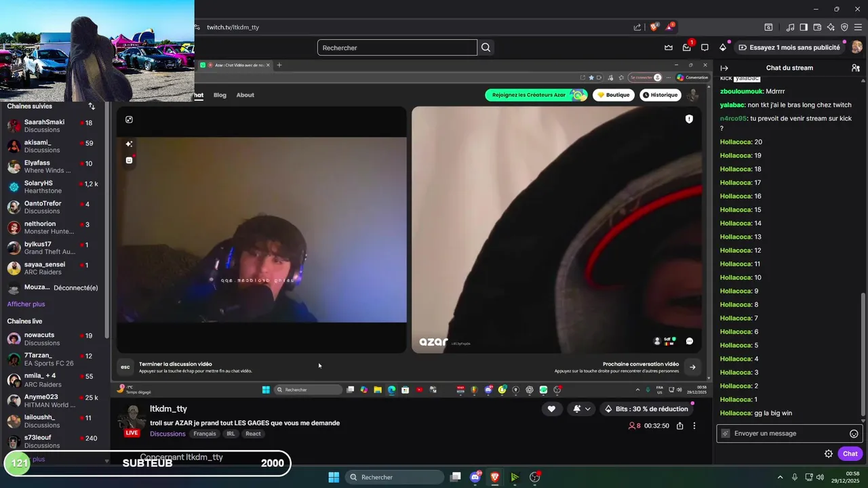Follow ltkdm_tty with the heart button
Viewport: 868px width, 488px height.
tap(551, 409)
